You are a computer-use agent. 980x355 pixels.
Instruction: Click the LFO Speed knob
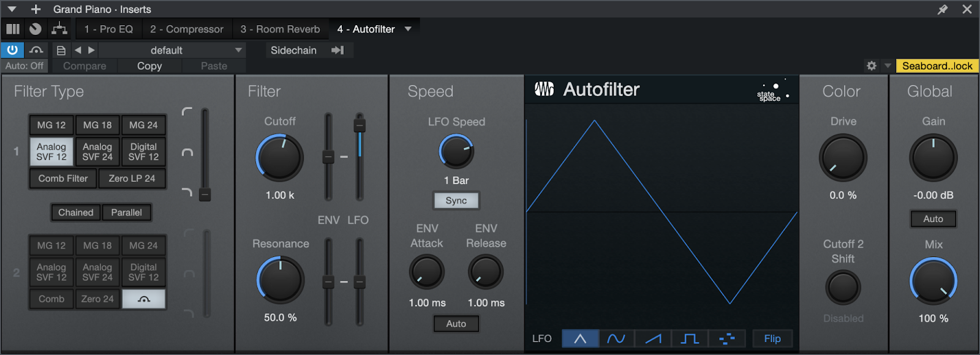pyautogui.click(x=456, y=152)
